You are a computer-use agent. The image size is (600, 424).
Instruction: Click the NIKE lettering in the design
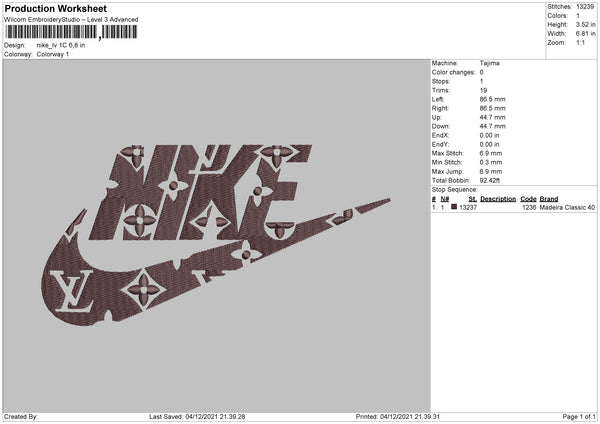coord(202,192)
